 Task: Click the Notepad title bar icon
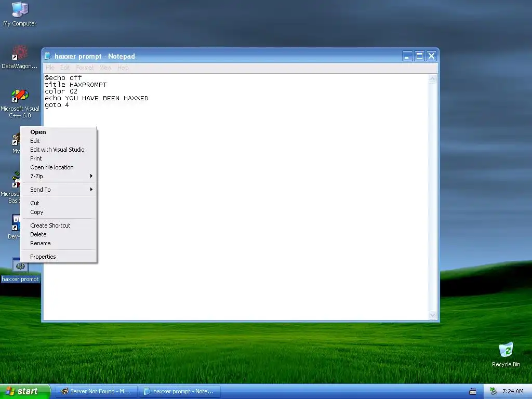tap(48, 56)
